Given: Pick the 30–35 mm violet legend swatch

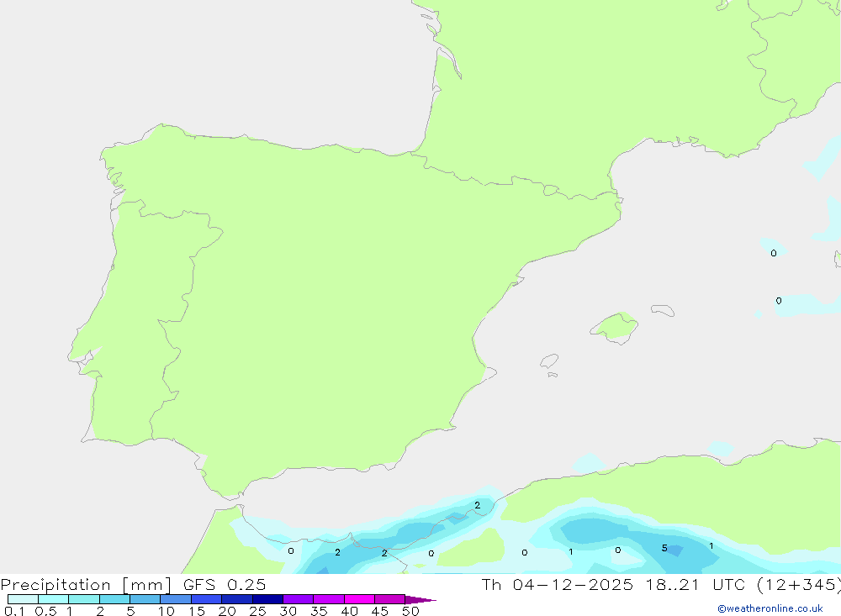Looking at the screenshot, I should tap(298, 599).
